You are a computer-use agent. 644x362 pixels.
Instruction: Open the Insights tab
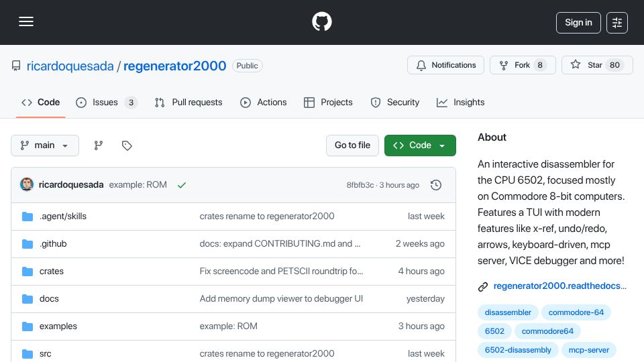pyautogui.click(x=460, y=102)
